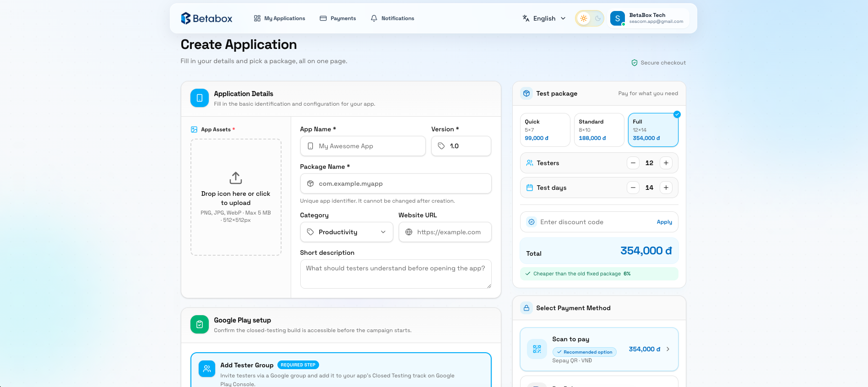Choose the Scan to pay option

coord(599,349)
